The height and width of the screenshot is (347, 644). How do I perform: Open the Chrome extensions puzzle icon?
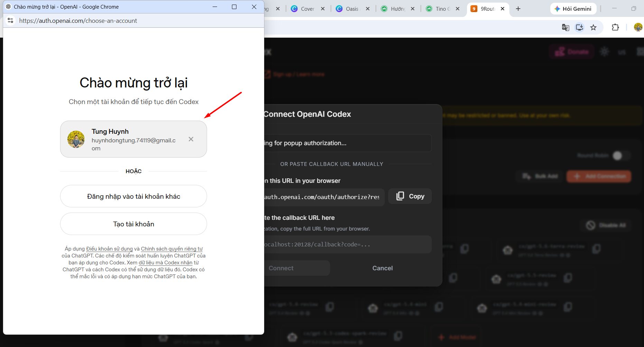point(615,27)
